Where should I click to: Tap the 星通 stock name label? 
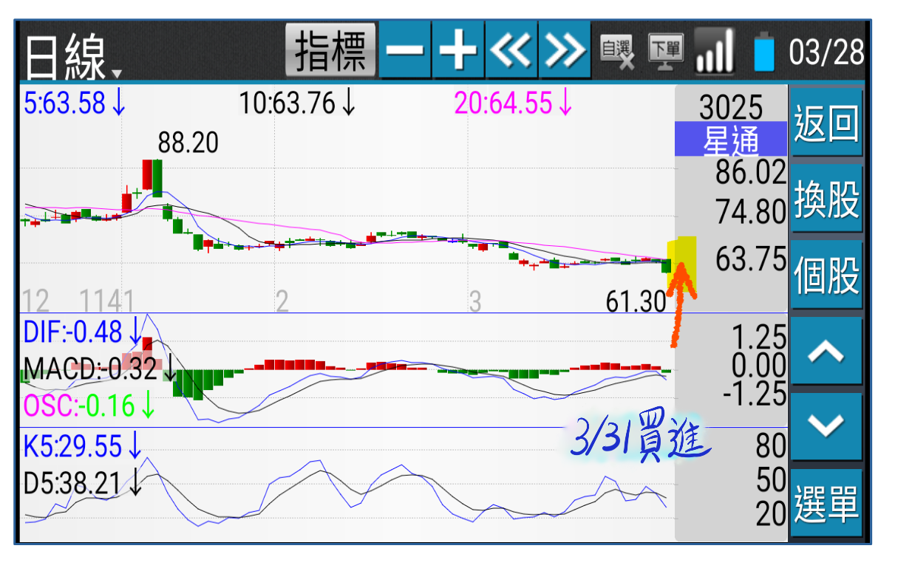(731, 140)
